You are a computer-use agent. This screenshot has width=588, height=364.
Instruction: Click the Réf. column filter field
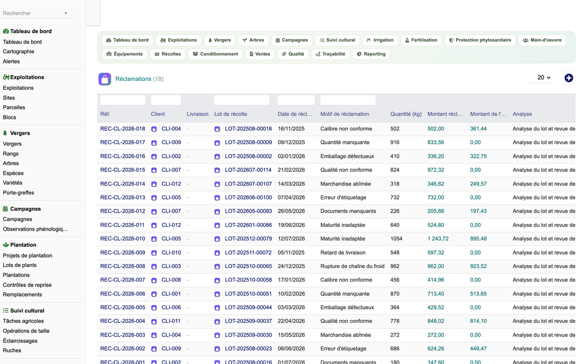click(x=122, y=100)
